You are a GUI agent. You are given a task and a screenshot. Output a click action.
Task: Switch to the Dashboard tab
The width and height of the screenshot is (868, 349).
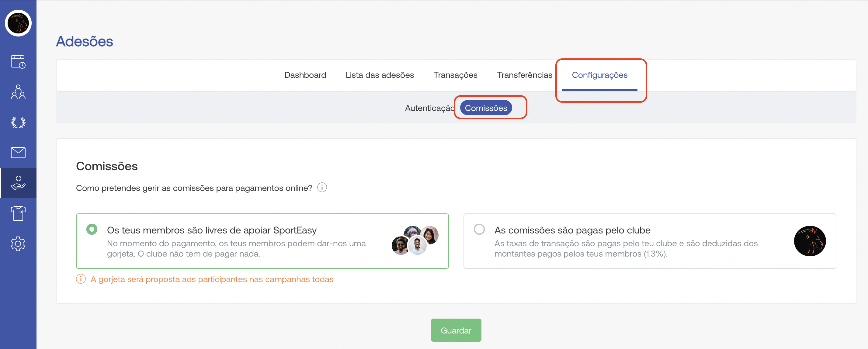(305, 75)
